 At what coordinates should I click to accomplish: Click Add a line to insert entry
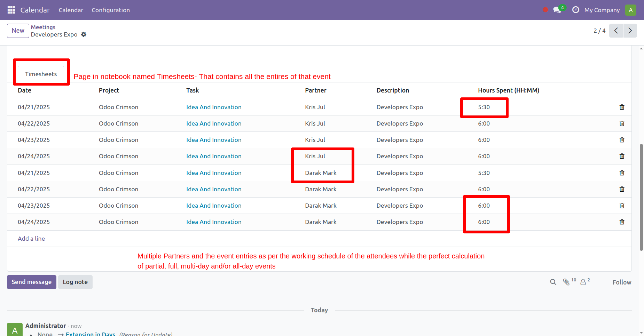[x=31, y=239]
